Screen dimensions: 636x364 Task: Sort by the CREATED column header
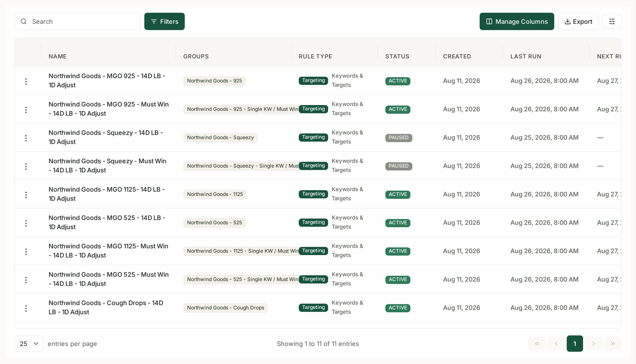point(457,56)
